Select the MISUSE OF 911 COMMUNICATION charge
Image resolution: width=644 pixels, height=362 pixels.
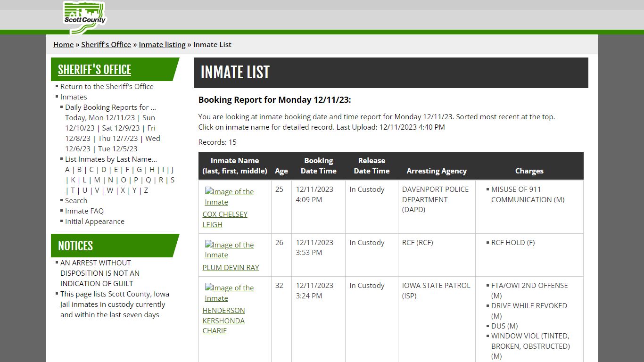(528, 194)
